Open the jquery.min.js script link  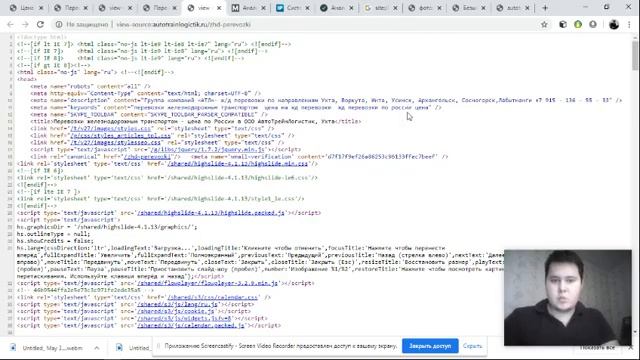coord(208,149)
